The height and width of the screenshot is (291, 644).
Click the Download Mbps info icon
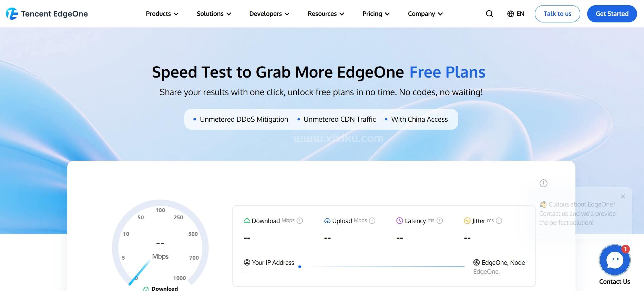[300, 221]
